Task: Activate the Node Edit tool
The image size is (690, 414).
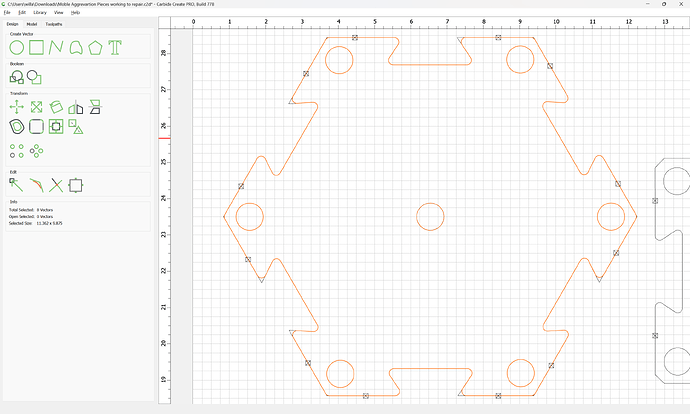Action: (x=16, y=185)
